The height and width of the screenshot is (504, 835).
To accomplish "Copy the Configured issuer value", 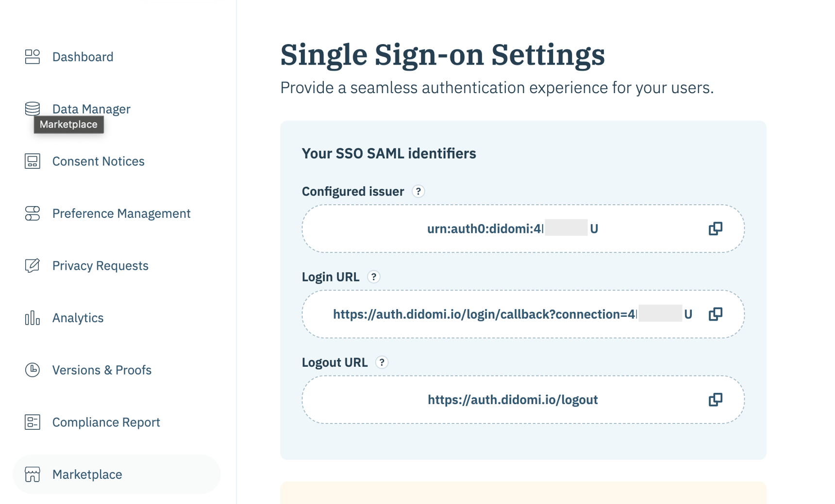I will [715, 228].
